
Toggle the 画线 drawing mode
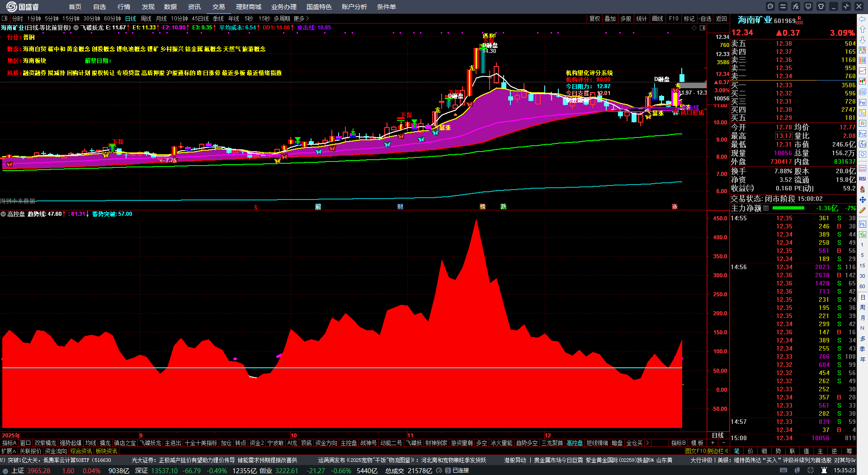point(658,19)
